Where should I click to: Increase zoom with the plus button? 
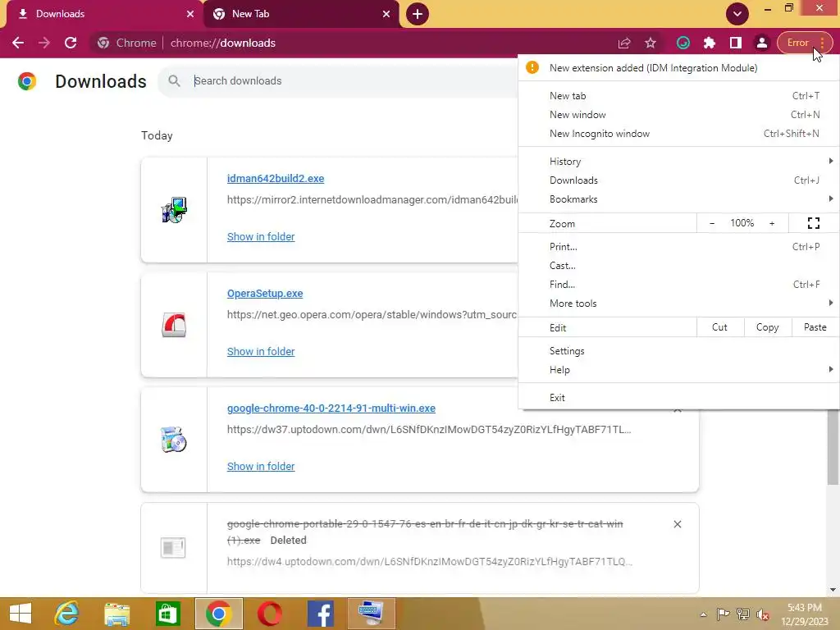click(x=772, y=223)
